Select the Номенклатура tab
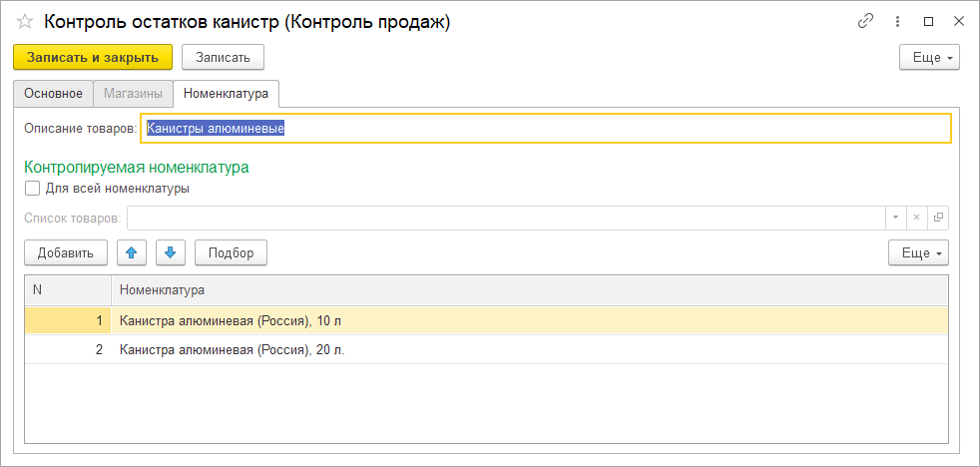The width and height of the screenshot is (980, 467). click(x=226, y=94)
